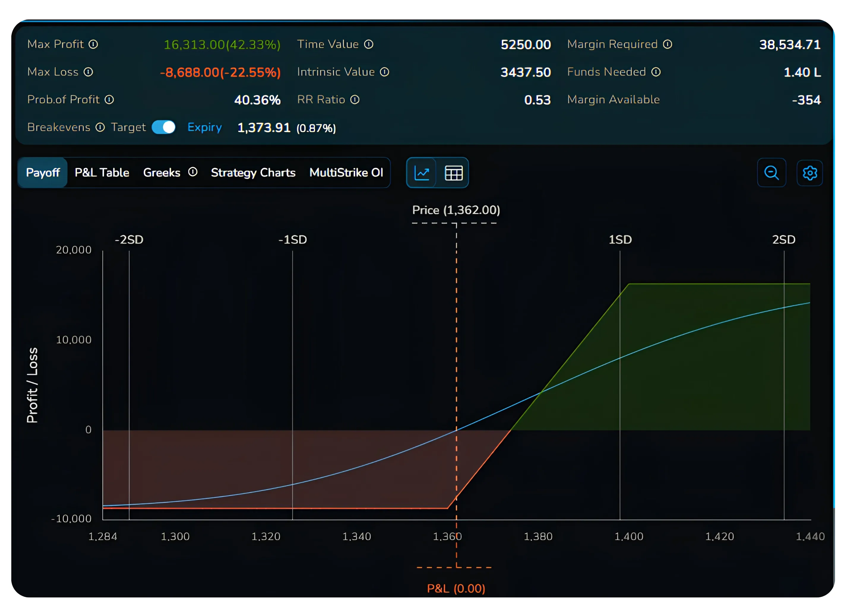Switch to line chart view icon
The width and height of the screenshot is (846, 616).
(422, 173)
